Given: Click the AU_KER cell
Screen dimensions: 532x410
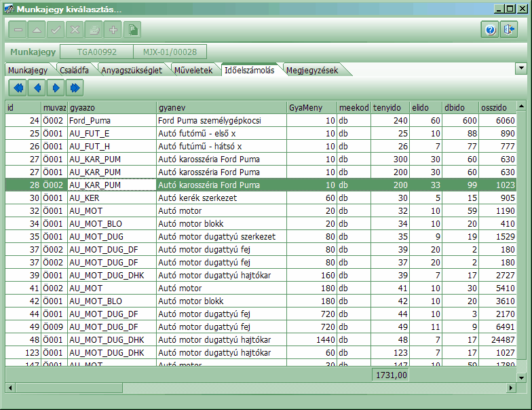Looking at the screenshot, I should 112,198.
